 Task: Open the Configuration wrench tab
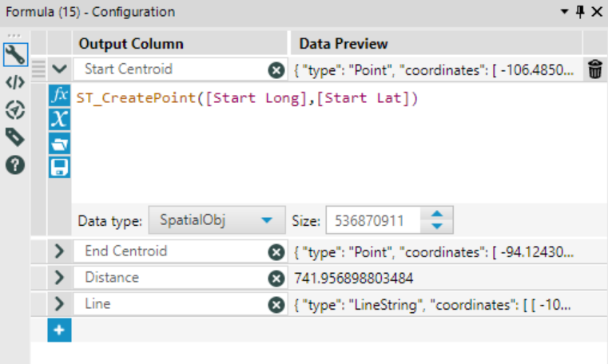(x=14, y=54)
